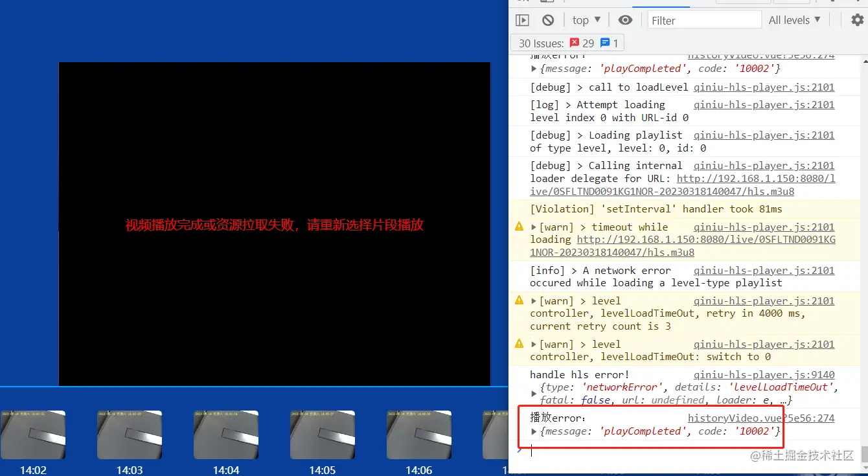Open the hls.m3u8 URL in the timeout warning

pos(683,246)
